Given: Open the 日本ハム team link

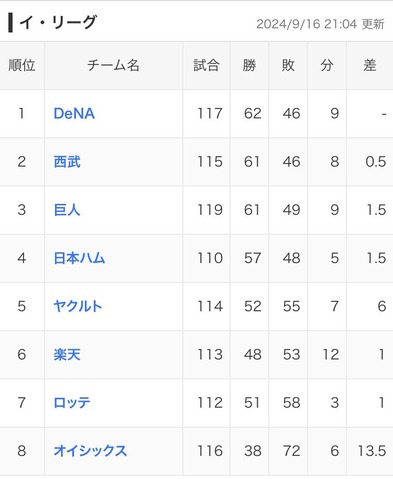Looking at the screenshot, I should [79, 258].
